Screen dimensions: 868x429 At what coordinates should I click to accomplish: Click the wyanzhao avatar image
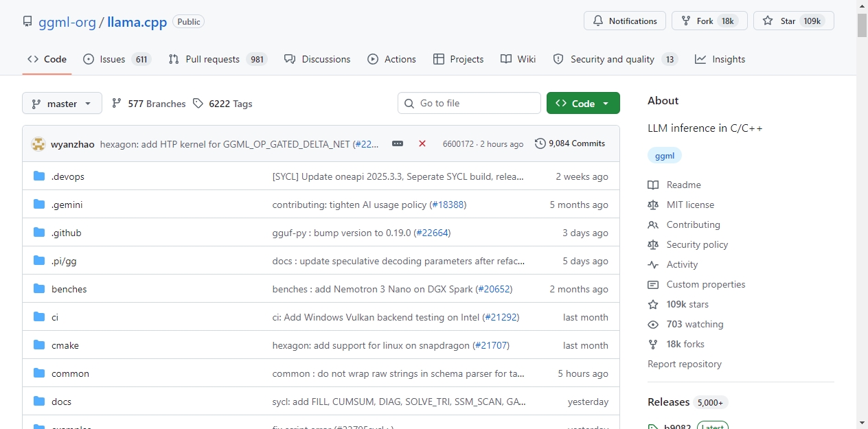pos(38,144)
